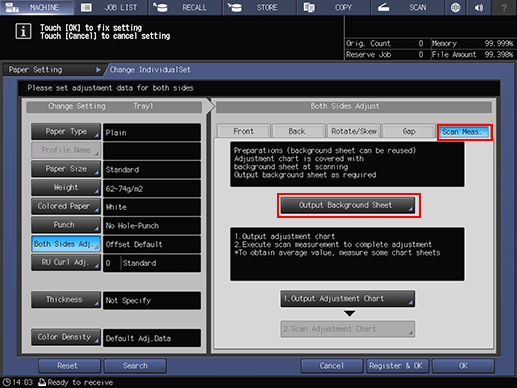Switch to the Front tab

pos(244,131)
